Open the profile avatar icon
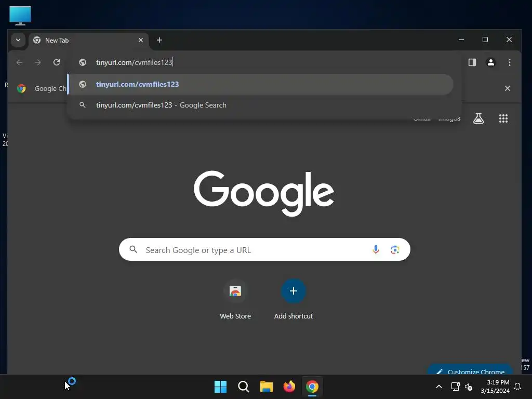This screenshot has height=399, width=532. click(x=490, y=62)
